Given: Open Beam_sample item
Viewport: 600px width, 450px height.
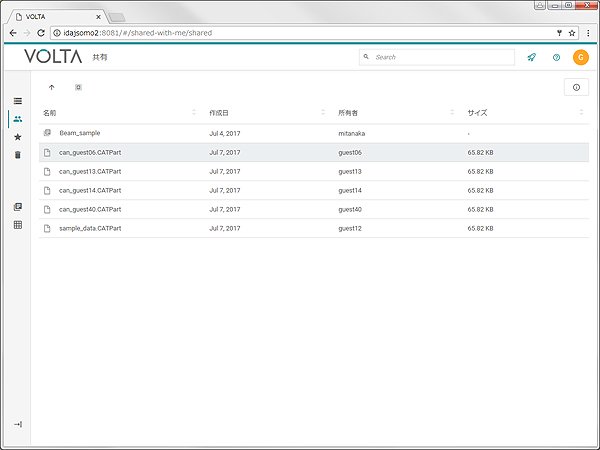Looking at the screenshot, I should [x=80, y=133].
